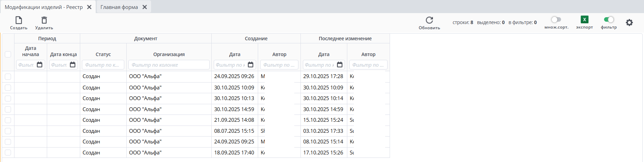
Task: Check the select-all header checkbox
Action: (8, 54)
